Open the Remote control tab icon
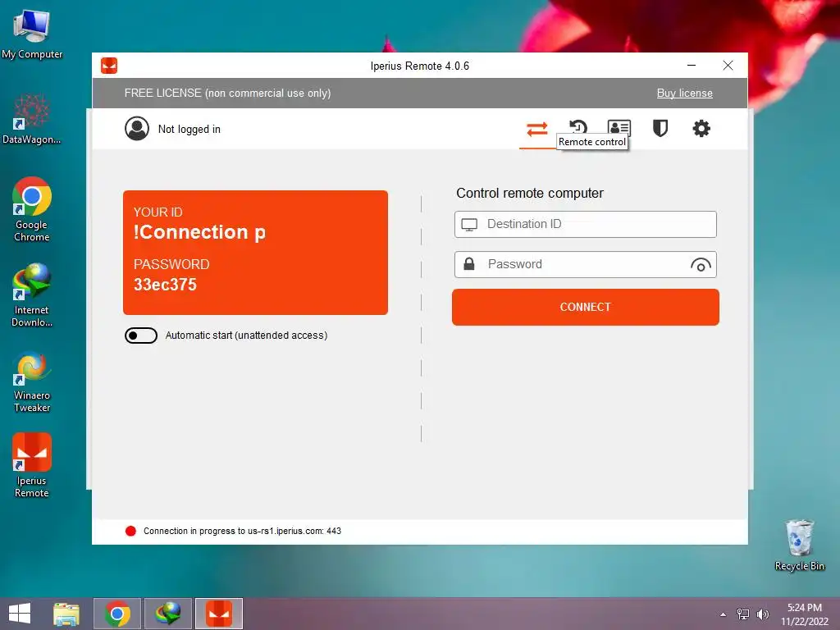The height and width of the screenshot is (630, 840). coord(536,129)
